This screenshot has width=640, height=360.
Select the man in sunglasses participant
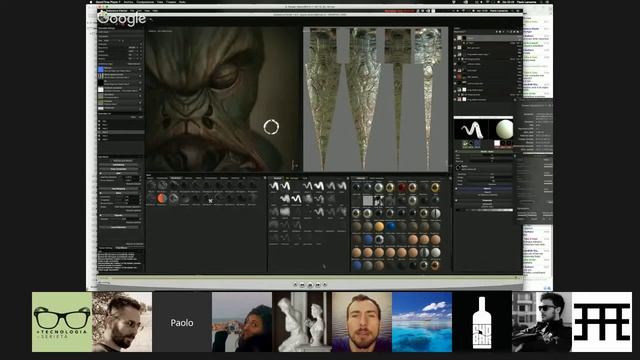(x=542, y=322)
